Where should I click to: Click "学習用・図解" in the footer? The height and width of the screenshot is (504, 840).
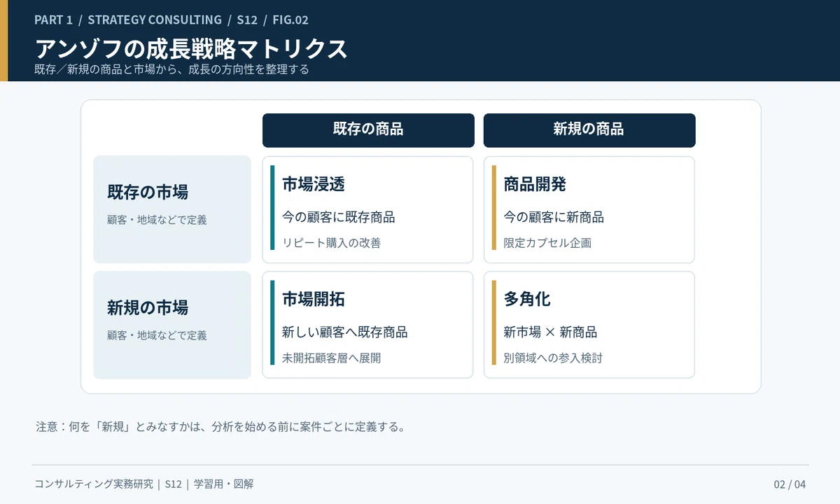[x=223, y=484]
